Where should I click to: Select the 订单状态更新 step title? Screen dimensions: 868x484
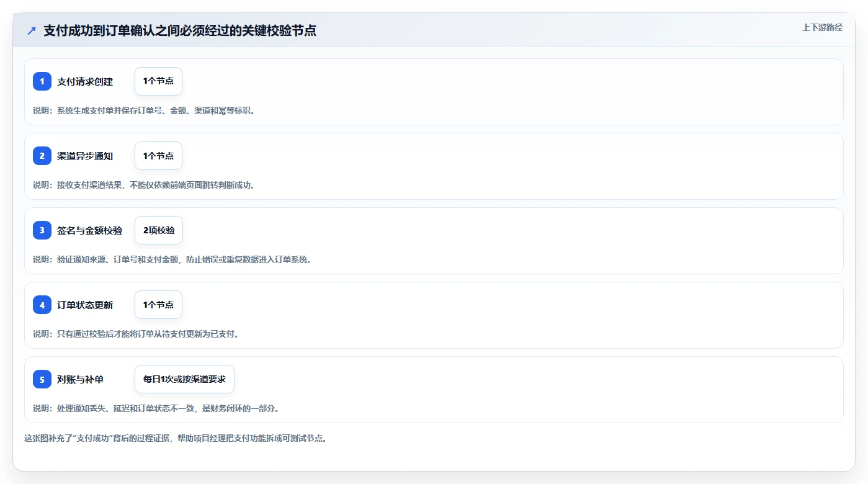[x=85, y=305]
